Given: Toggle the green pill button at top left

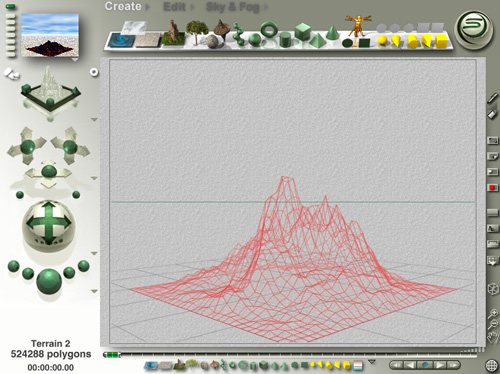Looking at the screenshot, I should [11, 6].
